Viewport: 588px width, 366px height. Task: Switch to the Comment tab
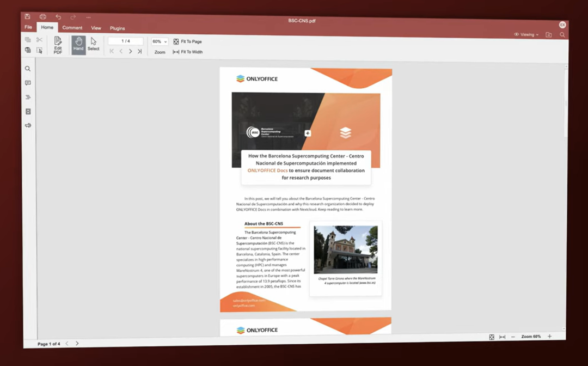click(x=72, y=28)
